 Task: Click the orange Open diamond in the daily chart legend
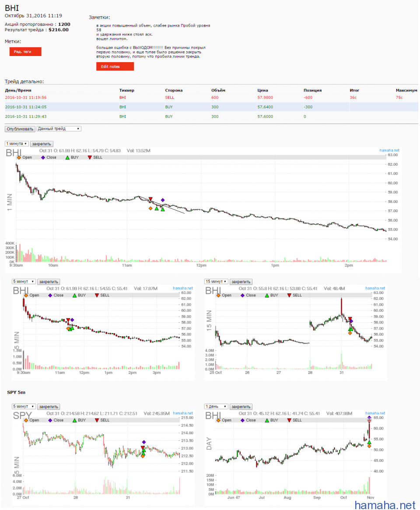pos(219,420)
